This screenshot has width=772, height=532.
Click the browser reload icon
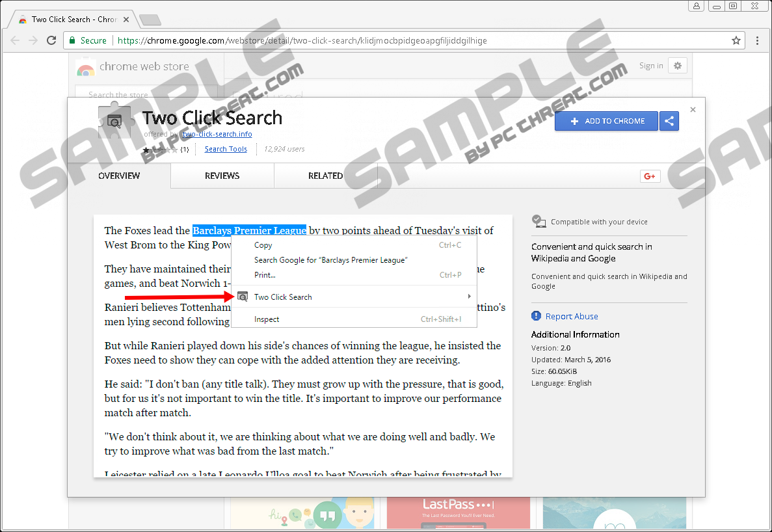coord(51,40)
